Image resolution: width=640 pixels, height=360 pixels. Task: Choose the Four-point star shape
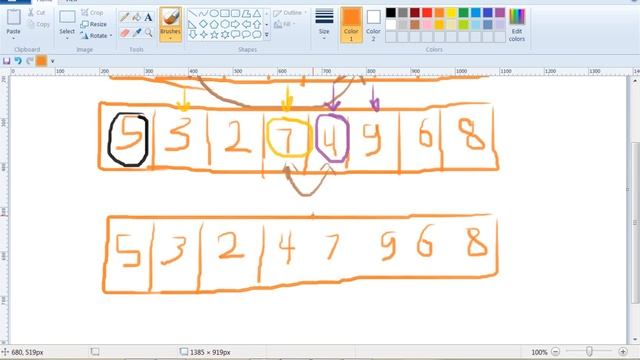(203, 35)
